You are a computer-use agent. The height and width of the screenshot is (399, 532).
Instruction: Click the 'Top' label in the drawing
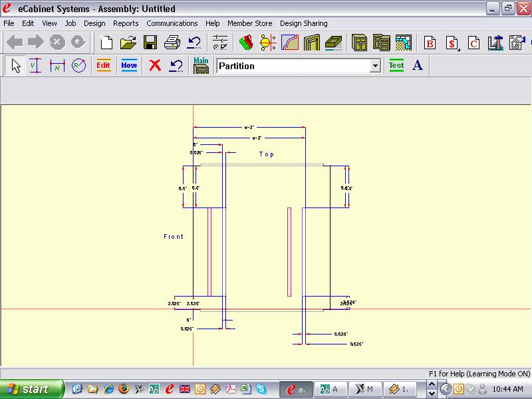pos(267,154)
